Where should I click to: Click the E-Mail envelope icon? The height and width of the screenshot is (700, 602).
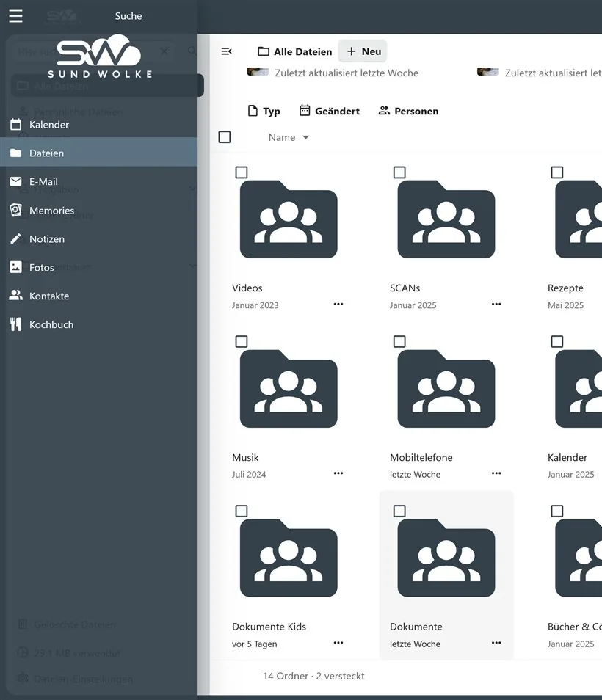15,181
